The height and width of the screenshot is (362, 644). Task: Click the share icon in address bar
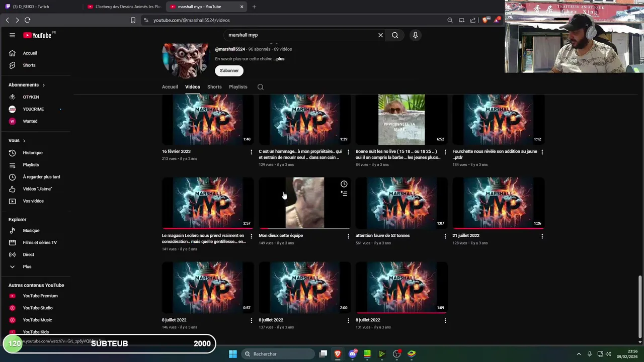pyautogui.click(x=473, y=20)
